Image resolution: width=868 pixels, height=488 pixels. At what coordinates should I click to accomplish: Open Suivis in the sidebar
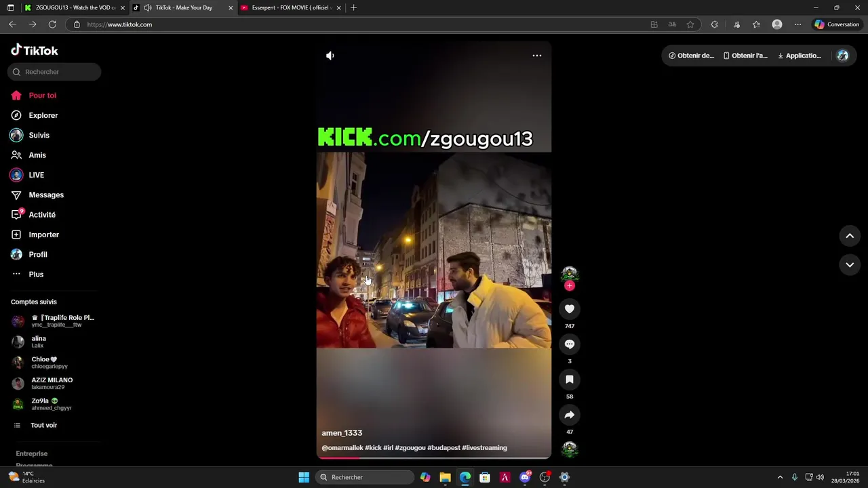pos(39,136)
